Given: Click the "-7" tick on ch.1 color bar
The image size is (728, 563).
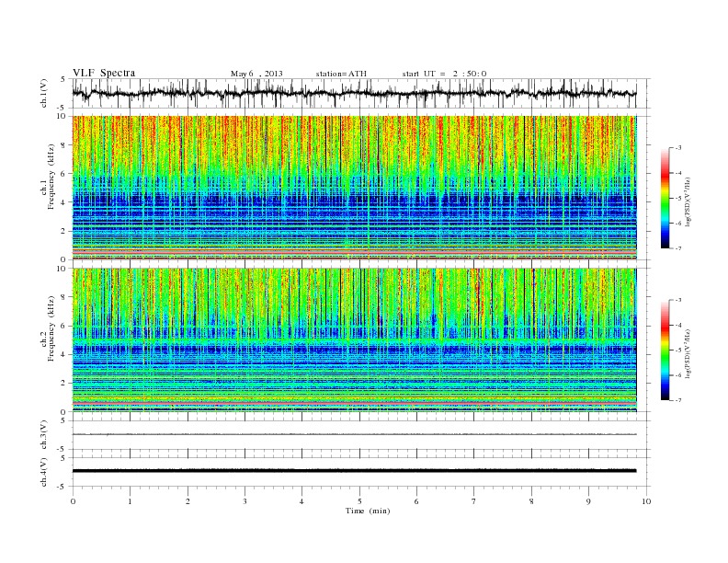Looking at the screenshot, I should click(678, 248).
